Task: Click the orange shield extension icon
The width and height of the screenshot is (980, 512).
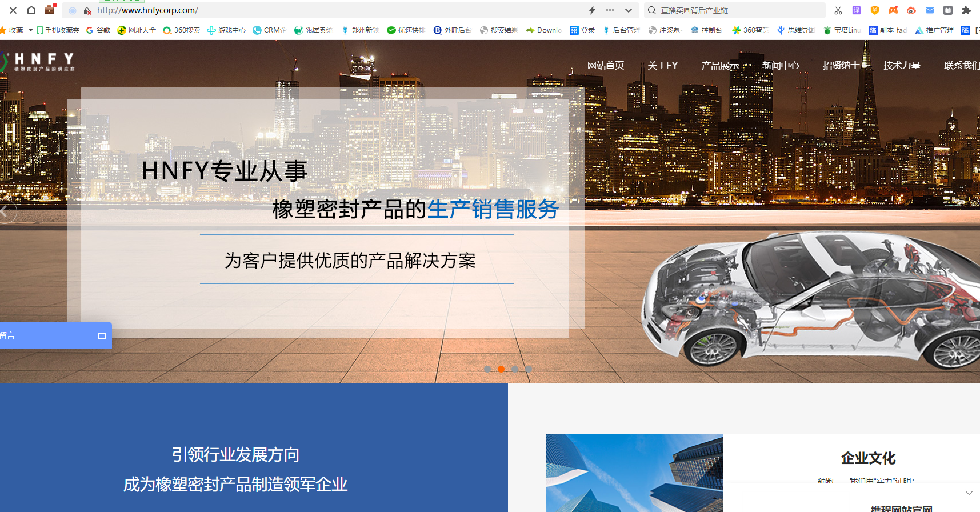Action: click(875, 10)
